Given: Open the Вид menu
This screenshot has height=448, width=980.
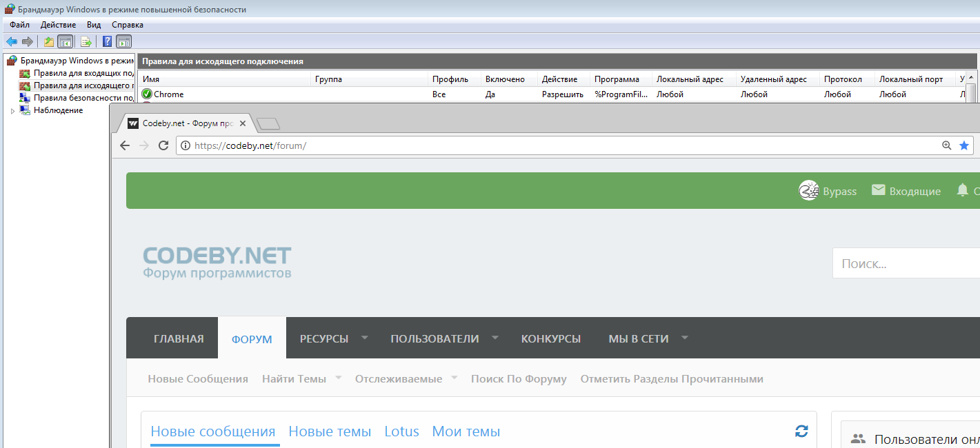Looking at the screenshot, I should point(94,25).
